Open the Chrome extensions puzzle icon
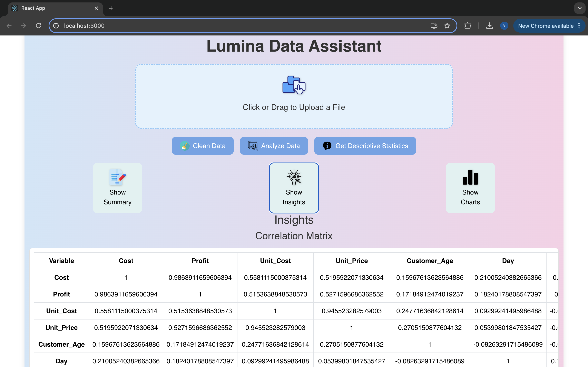Viewport: 588px width, 367px height. point(468,26)
